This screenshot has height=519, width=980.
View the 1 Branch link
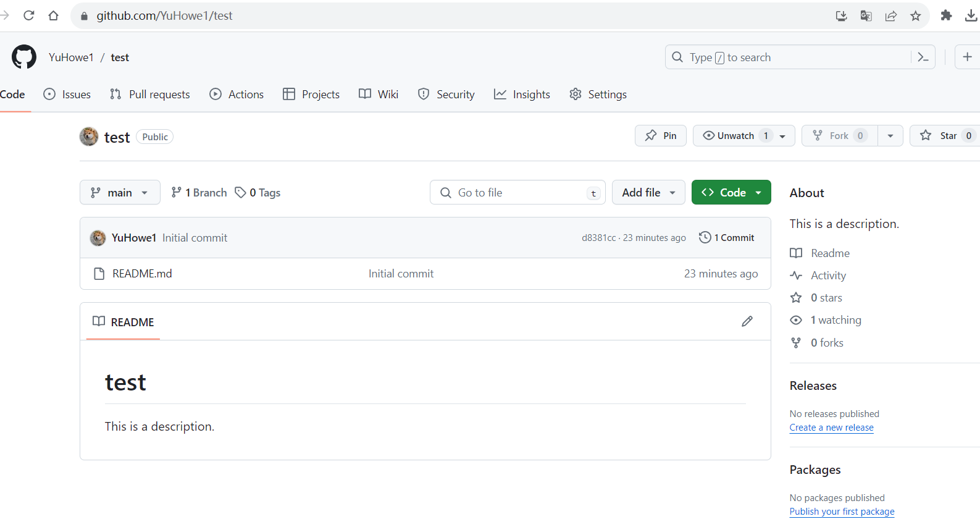199,193
